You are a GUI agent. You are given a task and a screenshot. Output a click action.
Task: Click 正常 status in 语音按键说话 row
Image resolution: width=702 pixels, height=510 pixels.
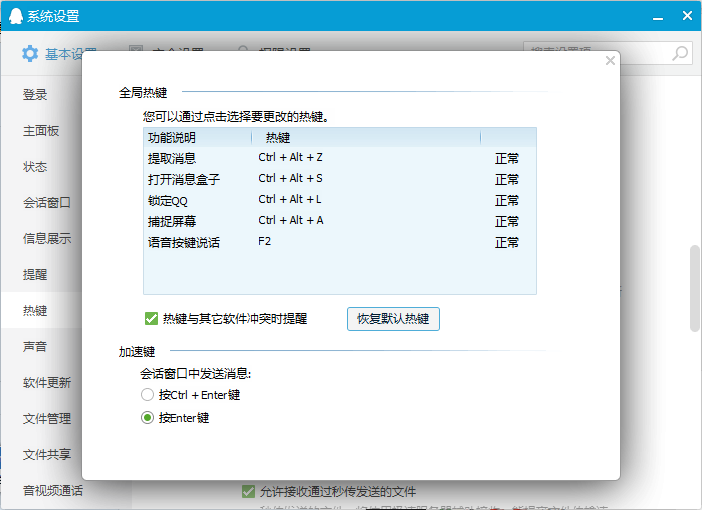click(x=507, y=242)
